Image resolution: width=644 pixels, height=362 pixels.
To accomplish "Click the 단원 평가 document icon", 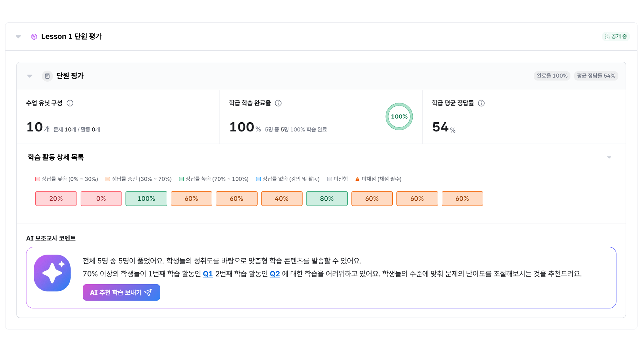I will point(47,76).
